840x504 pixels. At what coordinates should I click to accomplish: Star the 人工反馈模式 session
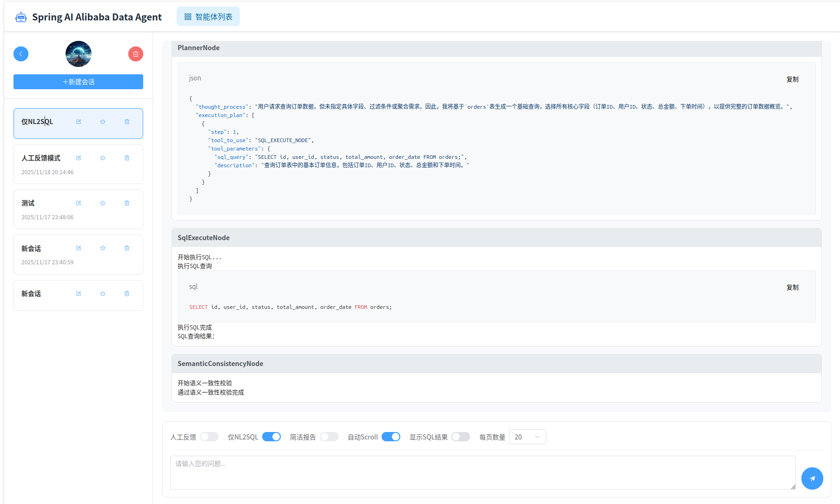click(x=103, y=158)
